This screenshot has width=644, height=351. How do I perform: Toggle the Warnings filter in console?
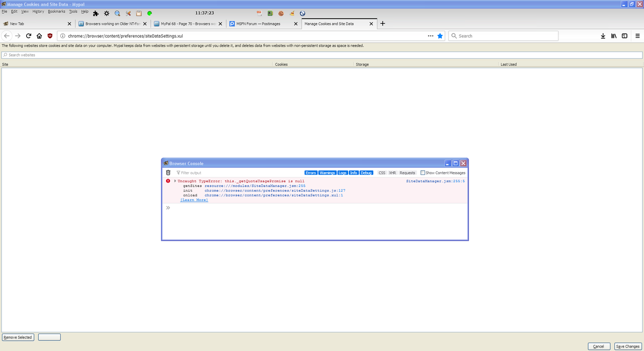(328, 173)
